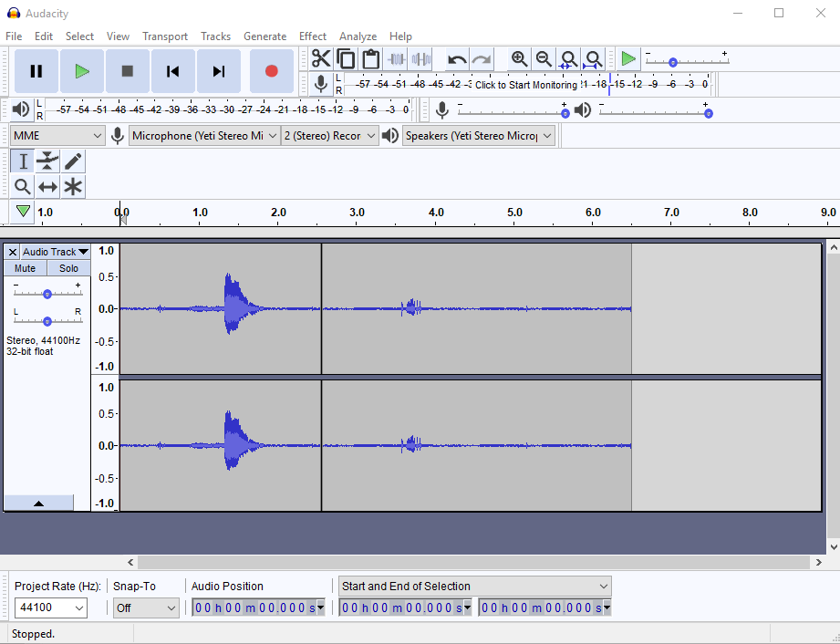Screen dimensions: 840x644
Task: Click the Undo arrow icon
Action: pyautogui.click(x=456, y=58)
